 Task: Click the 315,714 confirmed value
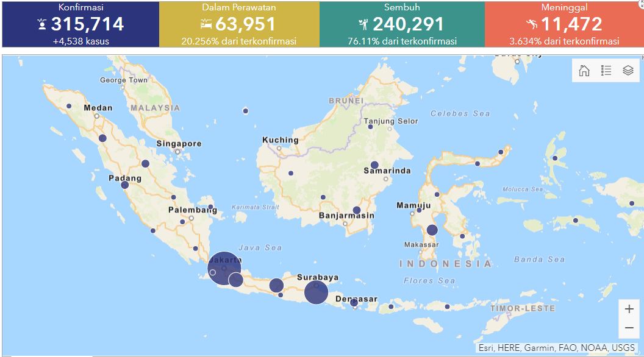[87, 24]
